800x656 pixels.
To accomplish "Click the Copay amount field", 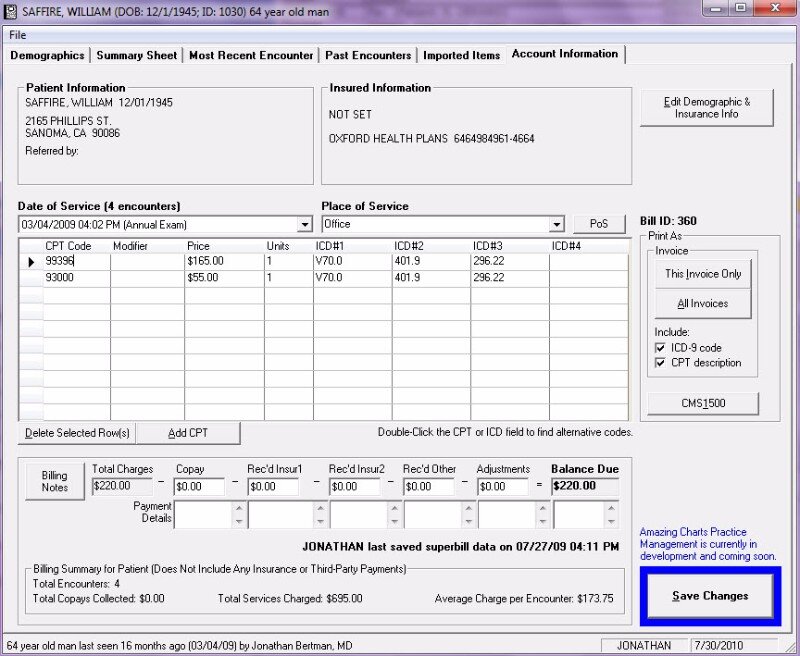I will pyautogui.click(x=200, y=487).
